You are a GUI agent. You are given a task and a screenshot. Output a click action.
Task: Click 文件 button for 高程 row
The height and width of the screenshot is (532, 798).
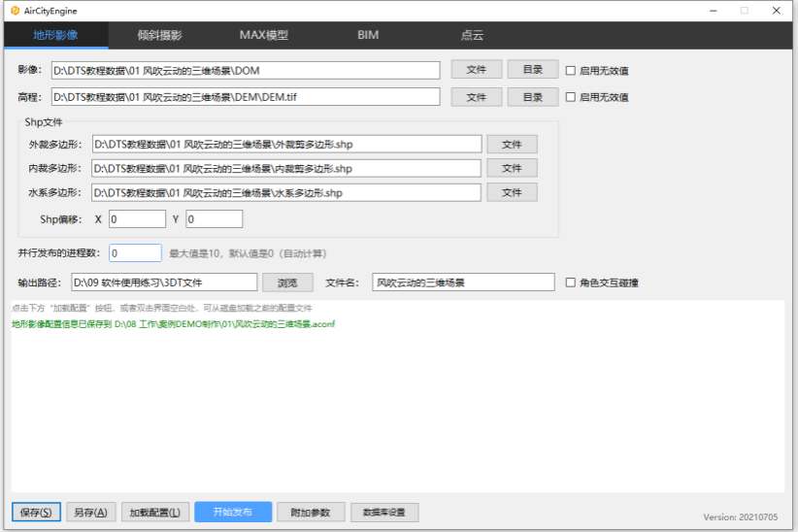point(477,97)
